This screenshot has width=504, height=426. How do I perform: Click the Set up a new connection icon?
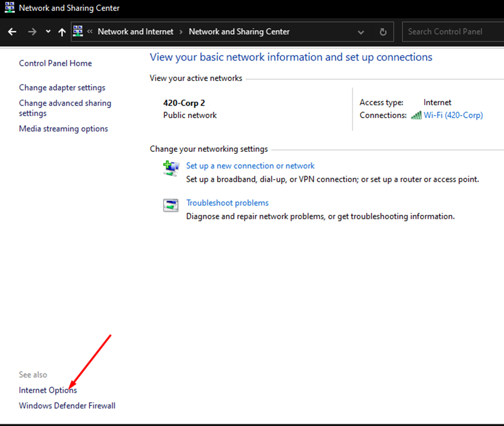(x=171, y=168)
